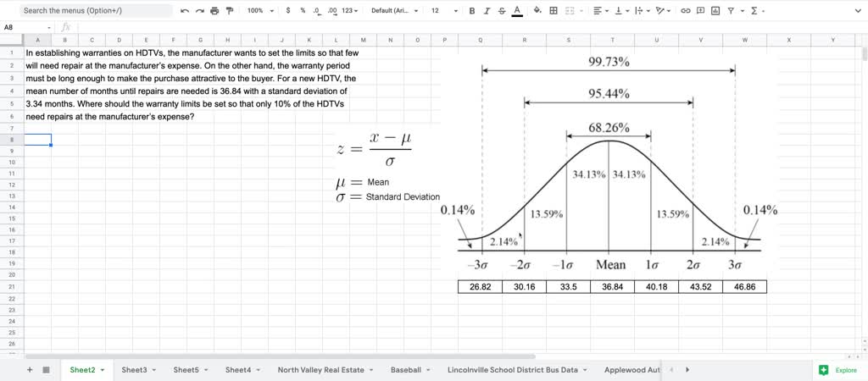Toggle strikethrough formatting
868x381 pixels.
click(502, 10)
